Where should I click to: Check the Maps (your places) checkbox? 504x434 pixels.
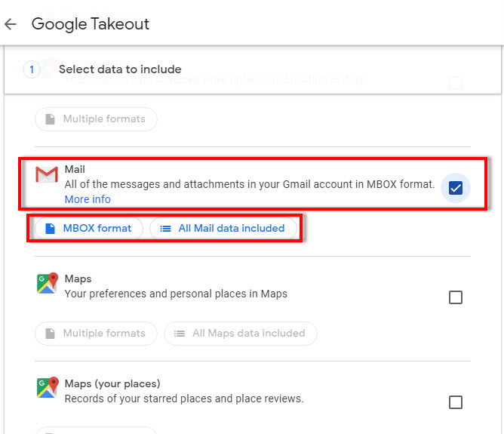[x=455, y=402]
